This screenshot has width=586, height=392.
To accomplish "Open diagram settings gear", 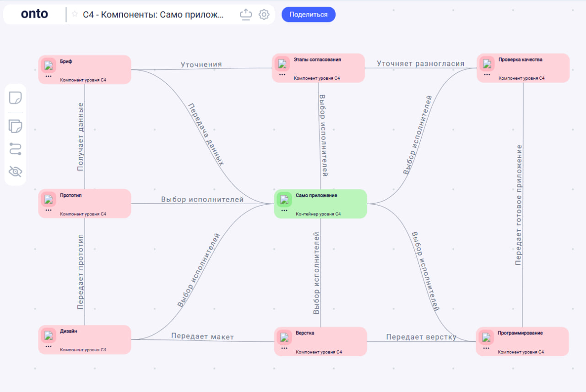I will click(264, 15).
